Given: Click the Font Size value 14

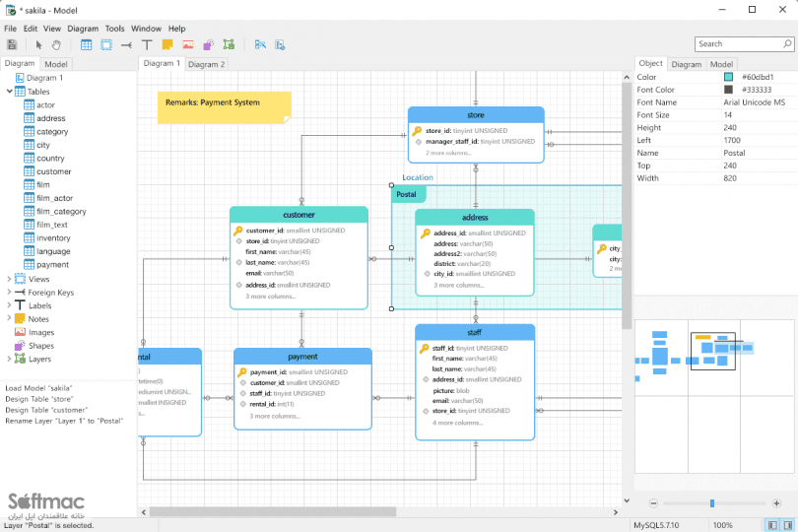Looking at the screenshot, I should [x=728, y=115].
